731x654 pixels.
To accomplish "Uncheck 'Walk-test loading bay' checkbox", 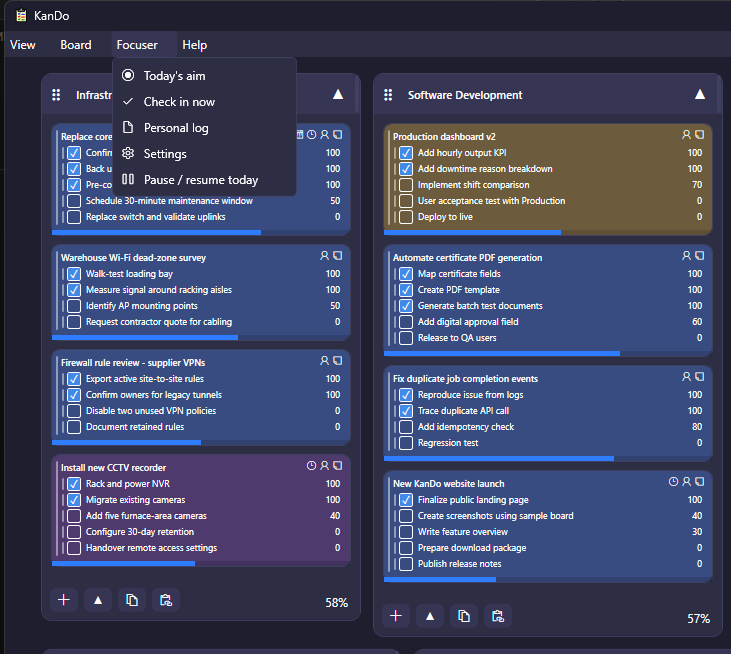I will [x=74, y=274].
